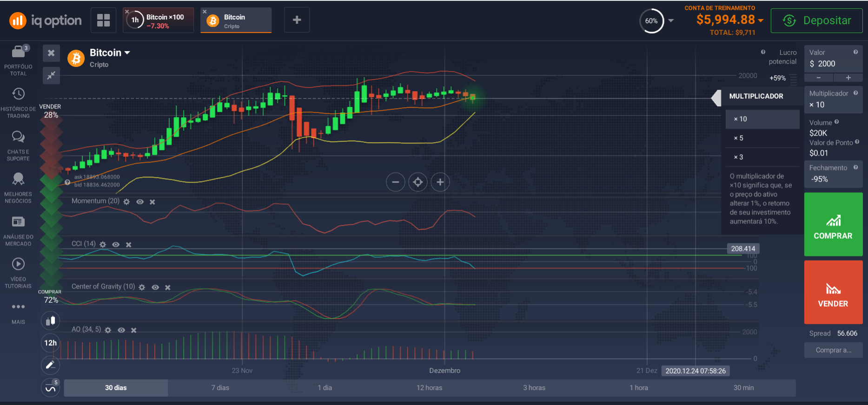The height and width of the screenshot is (405, 868).
Task: Click the Comprar a... button
Action: (833, 350)
